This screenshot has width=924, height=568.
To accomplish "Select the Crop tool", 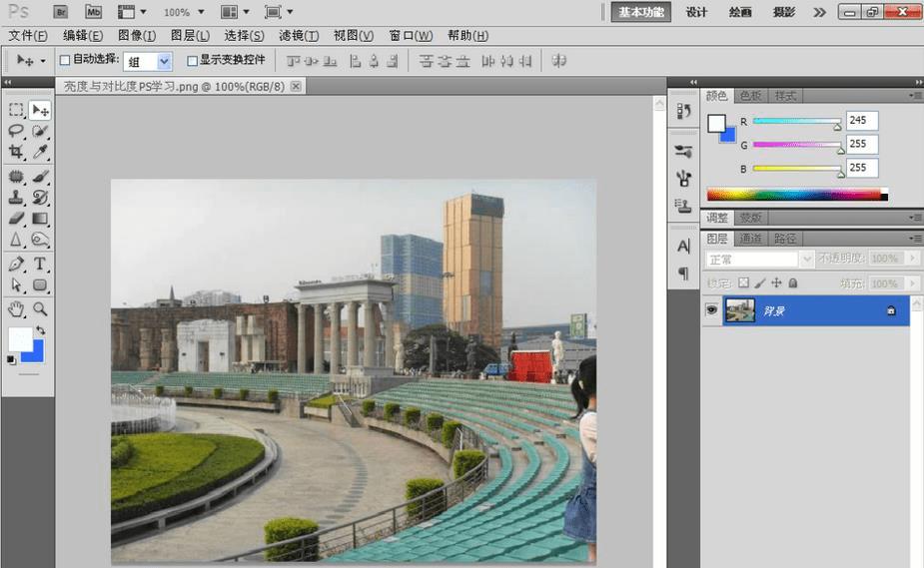I will 16,152.
